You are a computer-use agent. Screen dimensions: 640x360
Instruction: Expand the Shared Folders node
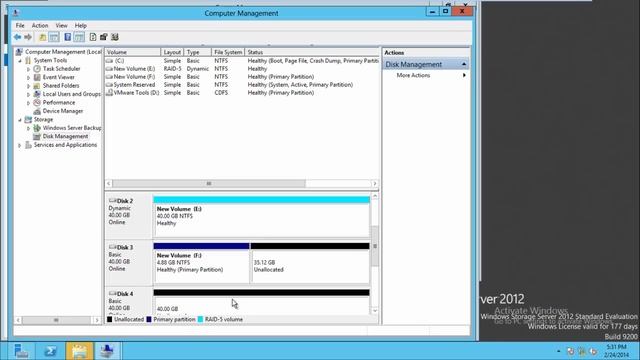29,86
